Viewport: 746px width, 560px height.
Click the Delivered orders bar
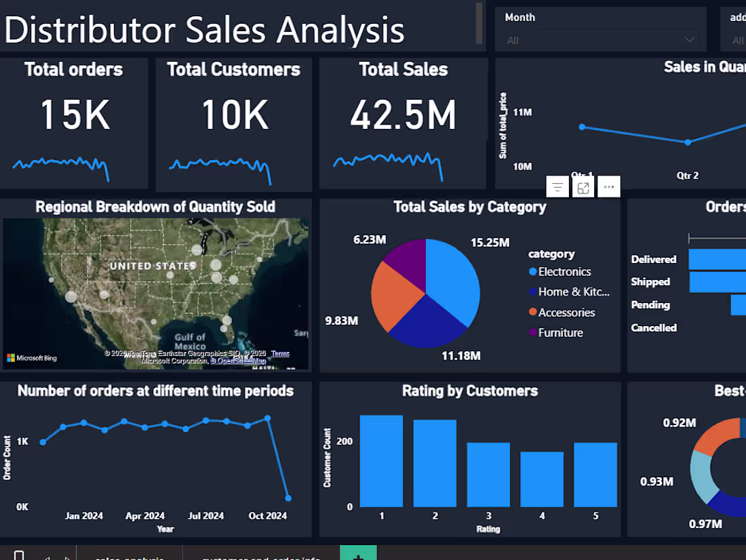coord(717,260)
